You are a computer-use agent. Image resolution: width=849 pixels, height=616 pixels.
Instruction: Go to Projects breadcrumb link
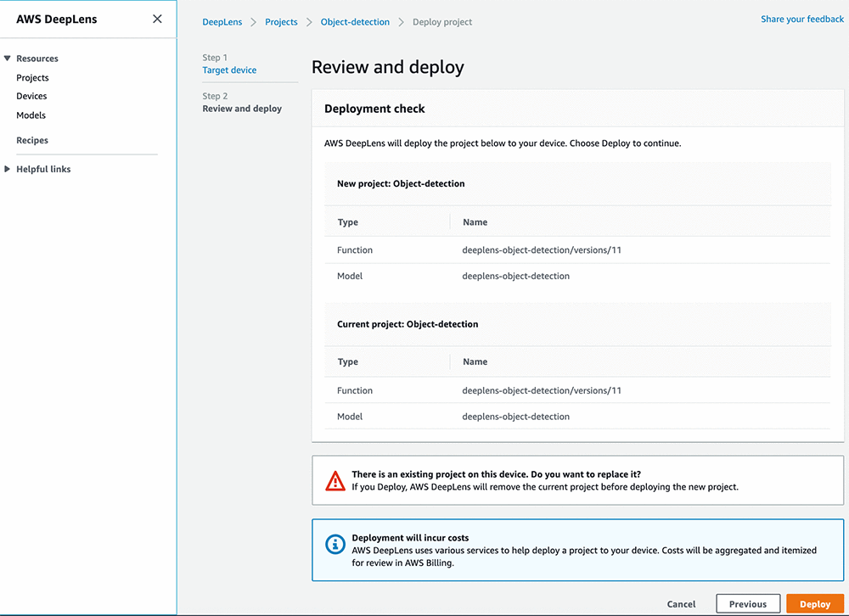pyautogui.click(x=281, y=22)
